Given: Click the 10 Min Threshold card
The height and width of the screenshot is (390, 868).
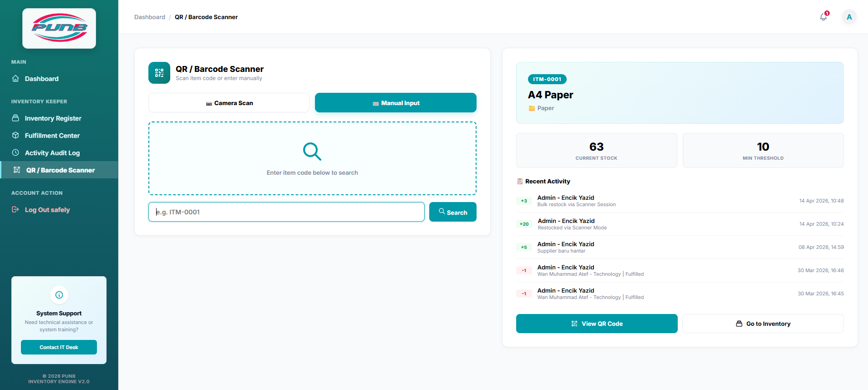Looking at the screenshot, I should click(763, 150).
